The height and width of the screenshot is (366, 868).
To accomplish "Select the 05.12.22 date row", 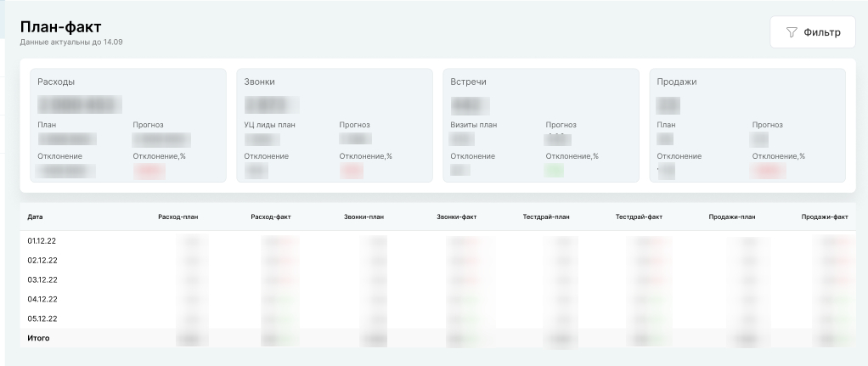I will click(438, 318).
